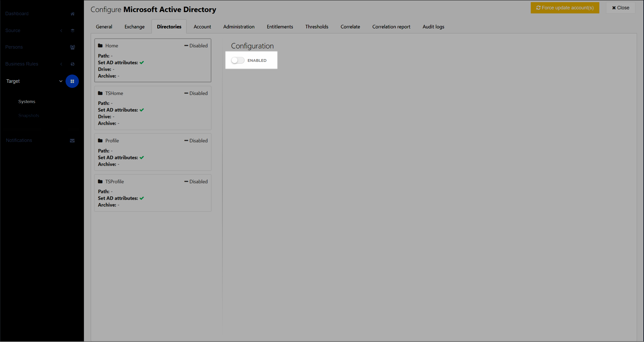Switch to the Exchange tab
The height and width of the screenshot is (342, 644).
(x=135, y=27)
